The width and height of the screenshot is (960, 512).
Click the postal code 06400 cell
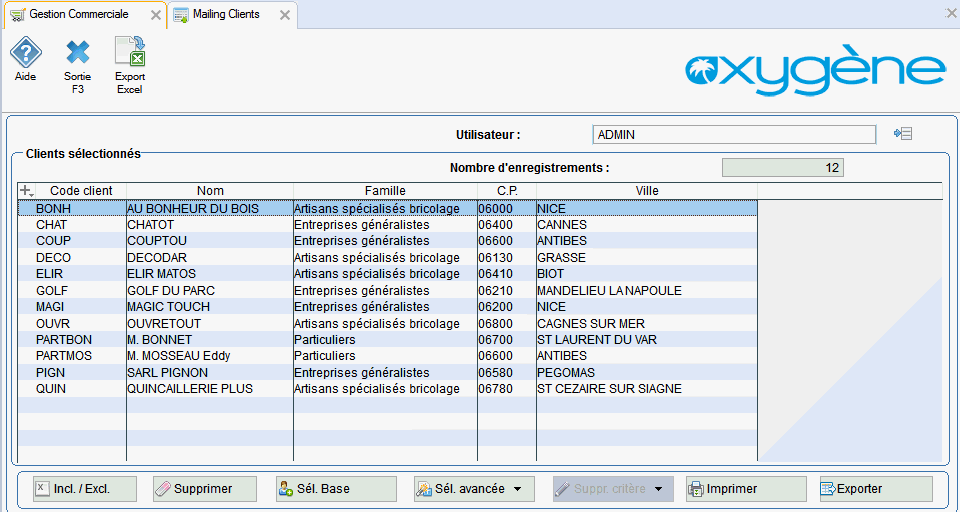tap(507, 225)
